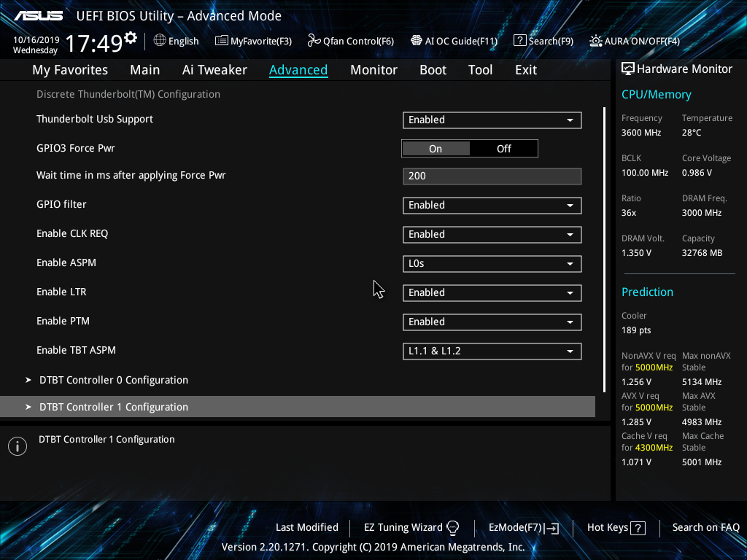This screenshot has height=560, width=747.
Task: Click the settings list vertical scrollbar
Action: (x=605, y=249)
